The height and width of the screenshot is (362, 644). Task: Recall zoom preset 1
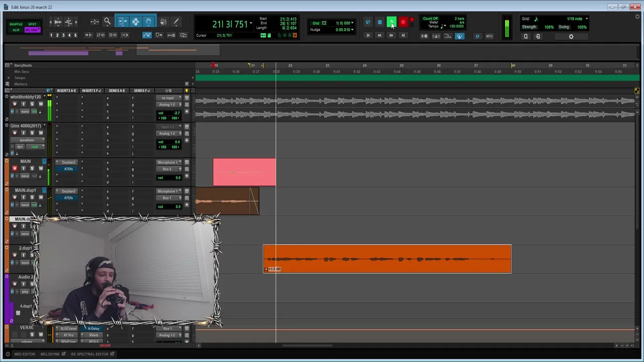tap(51, 35)
